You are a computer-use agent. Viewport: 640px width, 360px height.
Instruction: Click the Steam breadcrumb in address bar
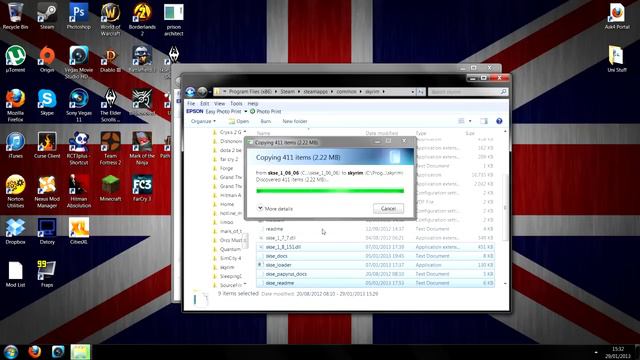[287, 92]
